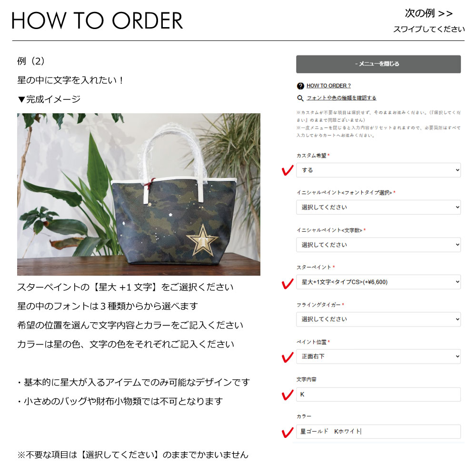
Task: Open the カスタム希望 dropdown showing する
Action: [378, 170]
